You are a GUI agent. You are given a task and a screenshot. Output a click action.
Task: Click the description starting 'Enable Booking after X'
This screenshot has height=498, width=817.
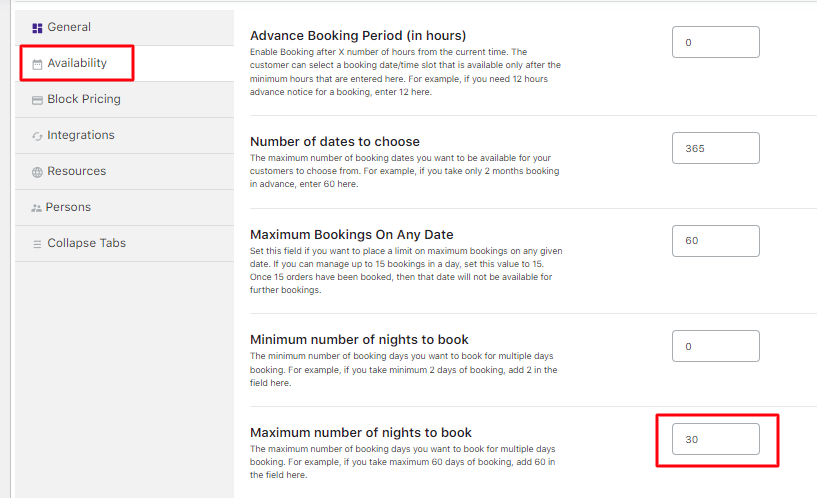(x=405, y=72)
